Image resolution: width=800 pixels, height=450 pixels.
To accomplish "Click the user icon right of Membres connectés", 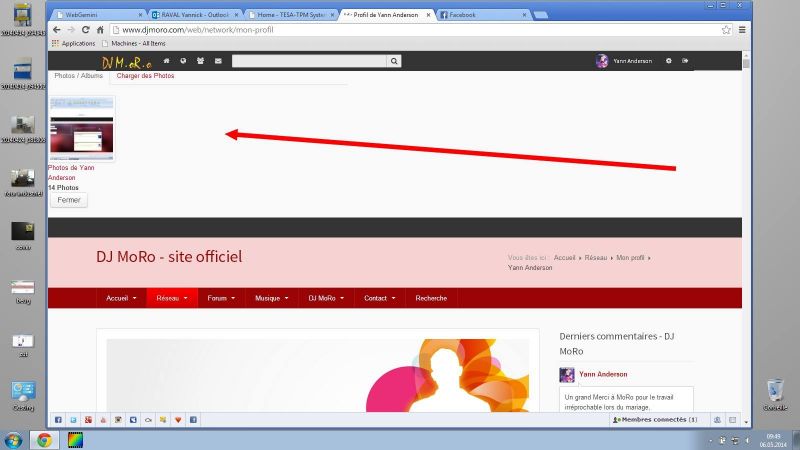I will coord(717,420).
